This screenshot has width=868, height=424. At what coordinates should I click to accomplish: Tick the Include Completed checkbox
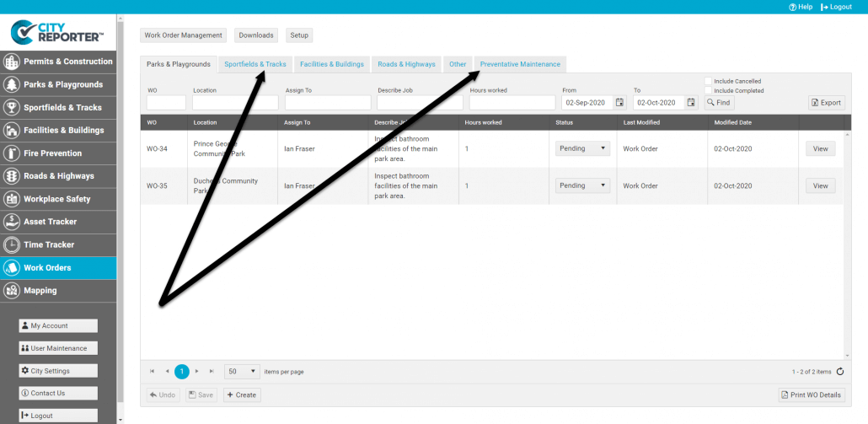coord(709,90)
